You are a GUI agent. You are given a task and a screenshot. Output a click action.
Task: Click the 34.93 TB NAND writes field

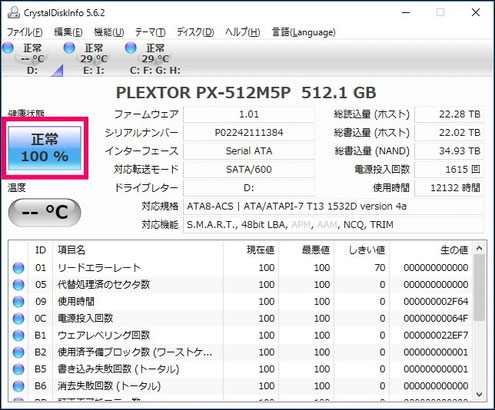pos(449,151)
